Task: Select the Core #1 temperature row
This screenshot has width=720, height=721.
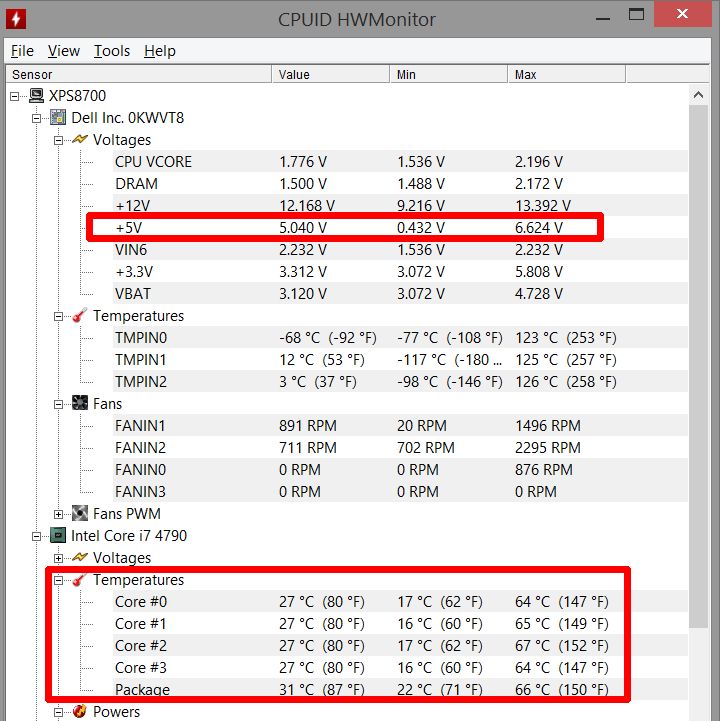Action: point(400,624)
